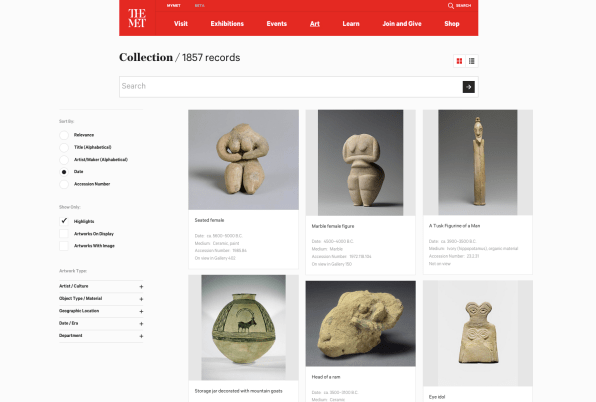596x402 pixels.
Task: Switch to list view icon
Action: [x=472, y=61]
